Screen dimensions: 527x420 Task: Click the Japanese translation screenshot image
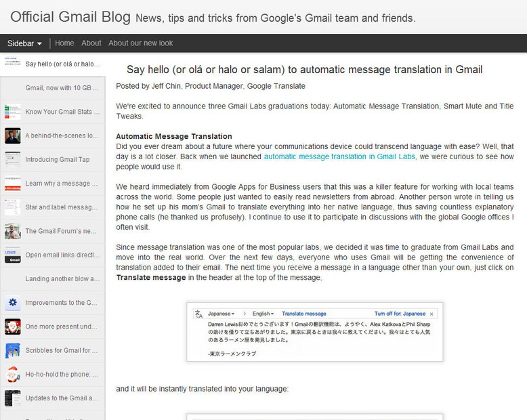click(x=315, y=332)
